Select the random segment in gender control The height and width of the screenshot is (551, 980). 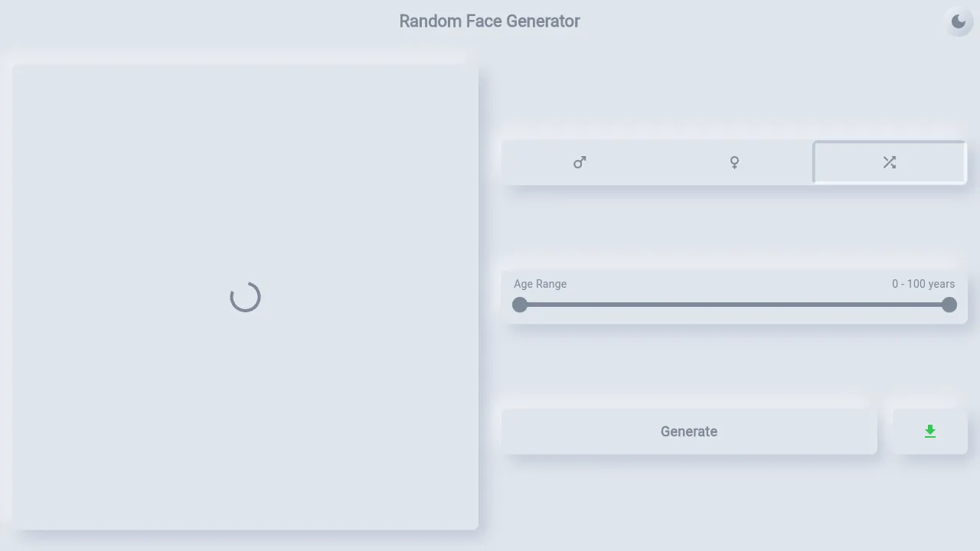coord(889,162)
